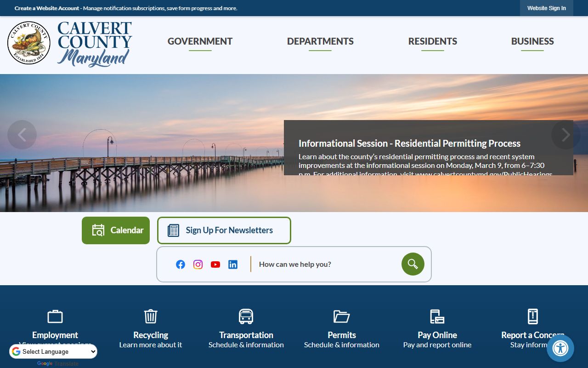
Task: Open the YouTube icon link
Action: 215,264
